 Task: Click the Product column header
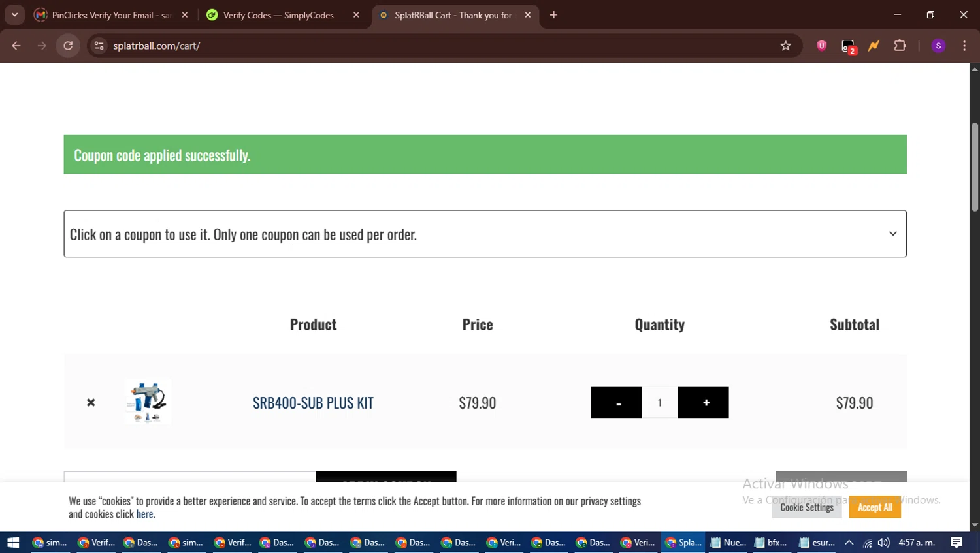(x=313, y=324)
